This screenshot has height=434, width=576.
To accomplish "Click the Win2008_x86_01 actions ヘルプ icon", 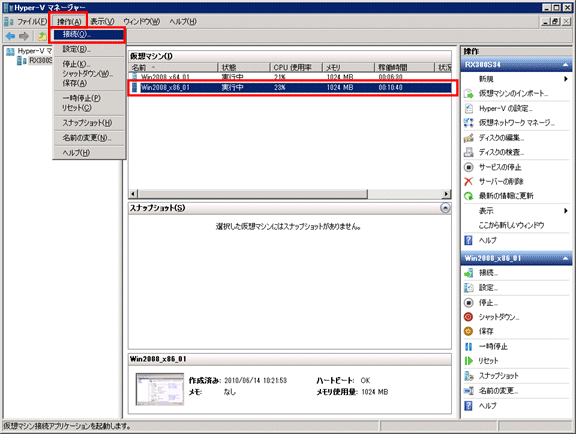I will coord(469,406).
